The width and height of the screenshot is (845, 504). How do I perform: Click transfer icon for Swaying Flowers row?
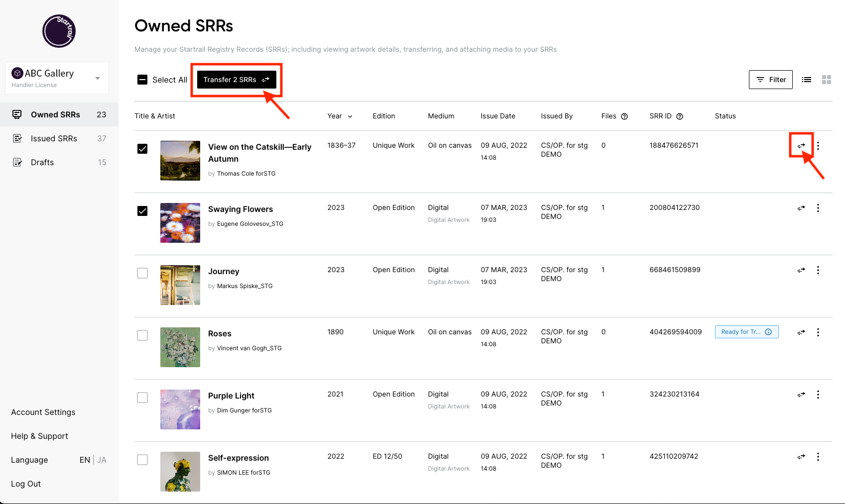[x=801, y=208]
